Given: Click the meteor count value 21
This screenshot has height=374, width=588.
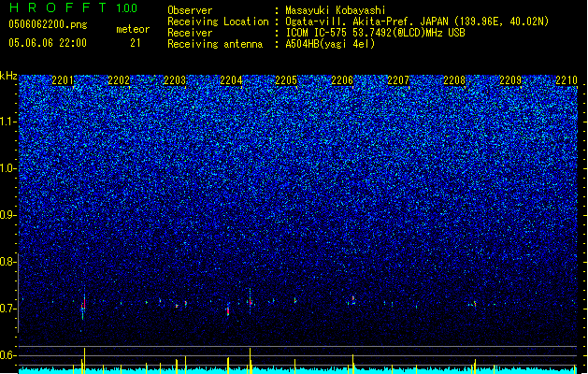Looking at the screenshot, I should coord(136,43).
